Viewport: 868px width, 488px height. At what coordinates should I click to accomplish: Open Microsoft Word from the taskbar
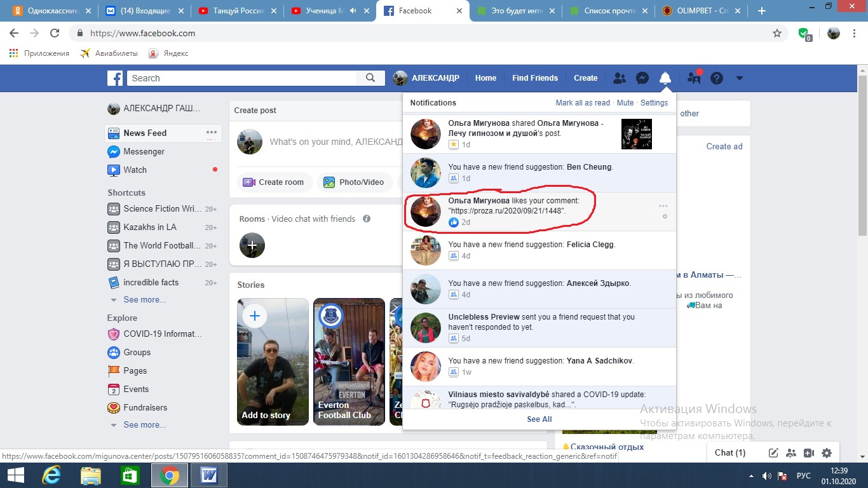pos(209,475)
